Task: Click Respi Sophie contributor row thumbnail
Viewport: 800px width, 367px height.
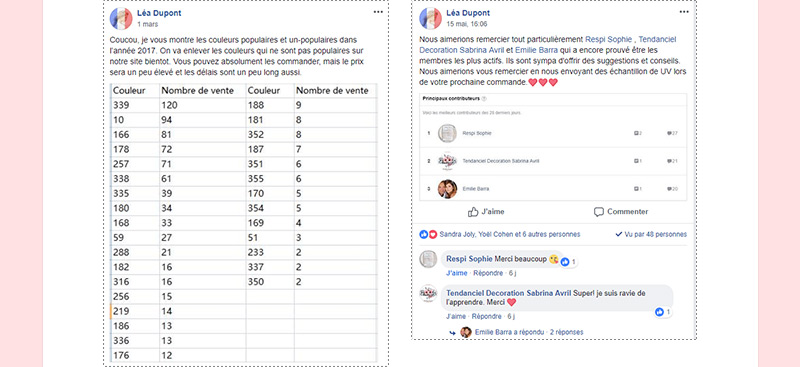Action: pos(447,133)
